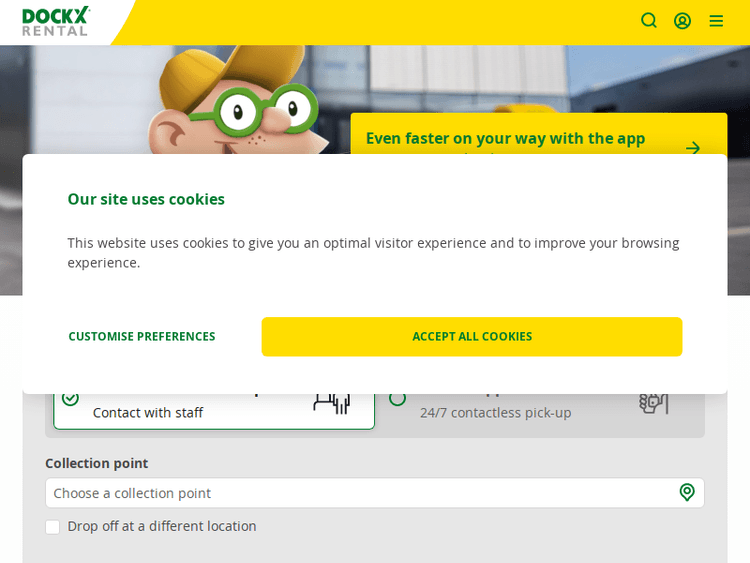
Task: Select the '24/7 contactless pick-up' radio option
Action: coord(398,399)
